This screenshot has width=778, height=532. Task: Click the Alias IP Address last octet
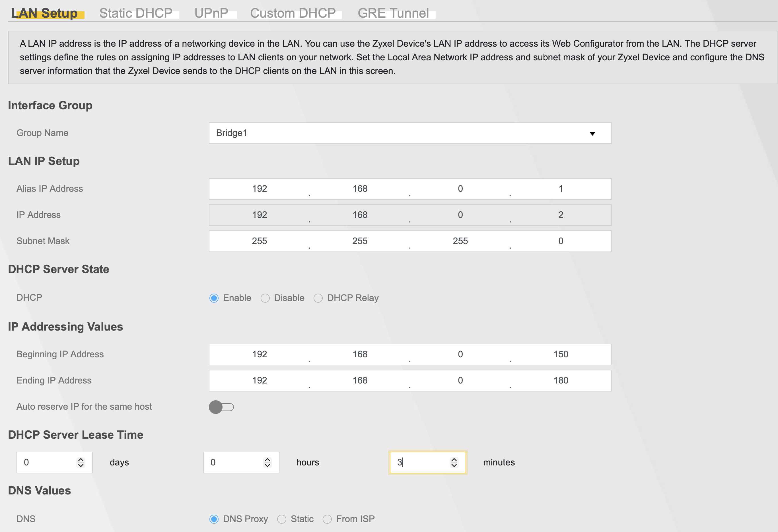tap(561, 189)
